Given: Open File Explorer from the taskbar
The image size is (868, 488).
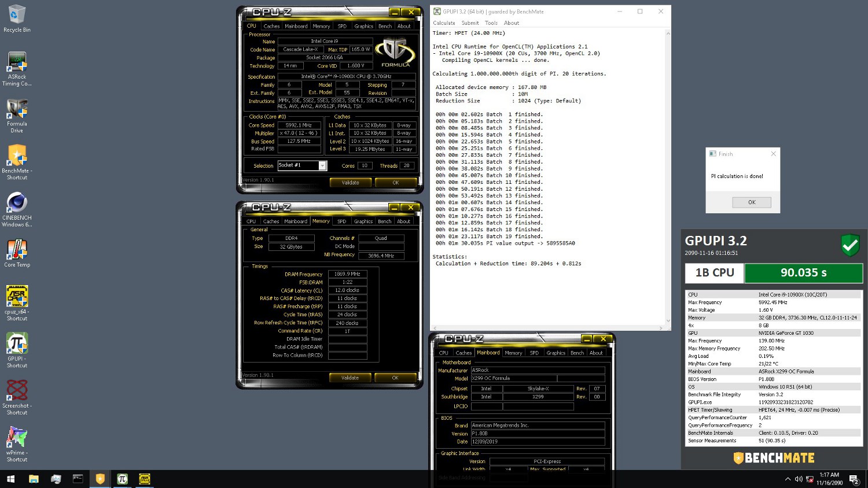Looking at the screenshot, I should click(34, 479).
